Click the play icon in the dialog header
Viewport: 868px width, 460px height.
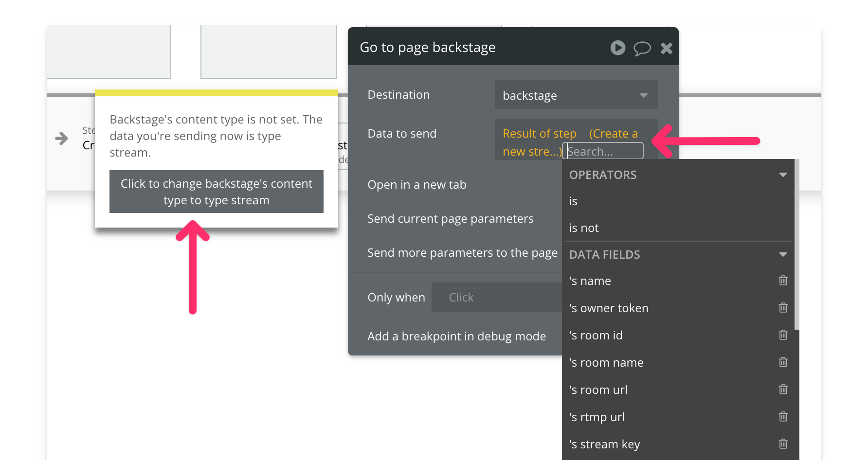pyautogui.click(x=617, y=48)
